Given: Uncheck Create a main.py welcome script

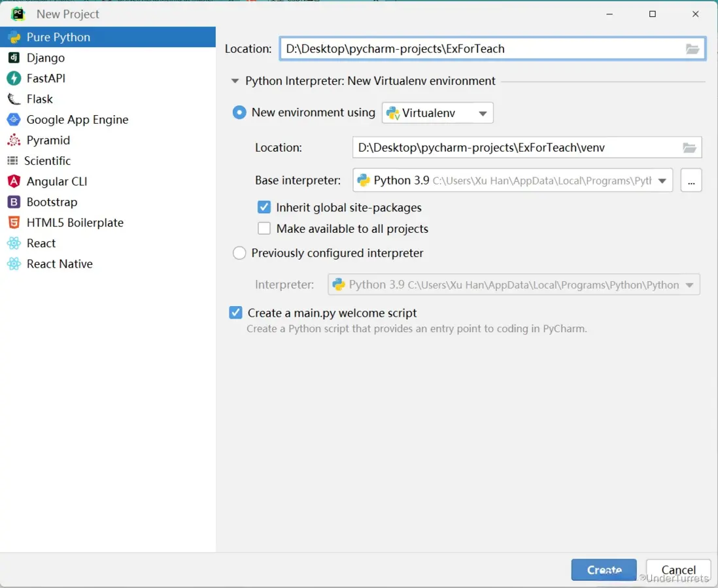Looking at the screenshot, I should tap(236, 313).
